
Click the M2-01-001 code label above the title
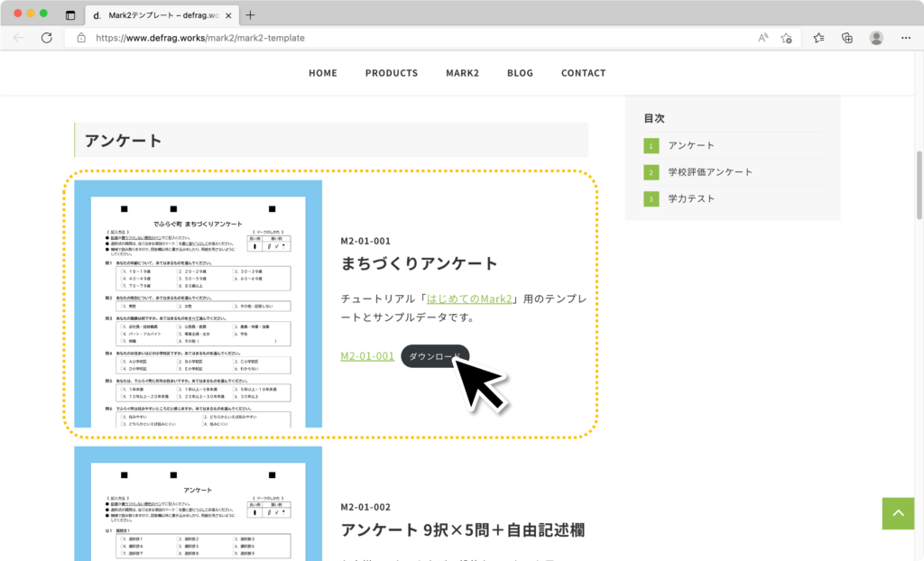tap(365, 241)
